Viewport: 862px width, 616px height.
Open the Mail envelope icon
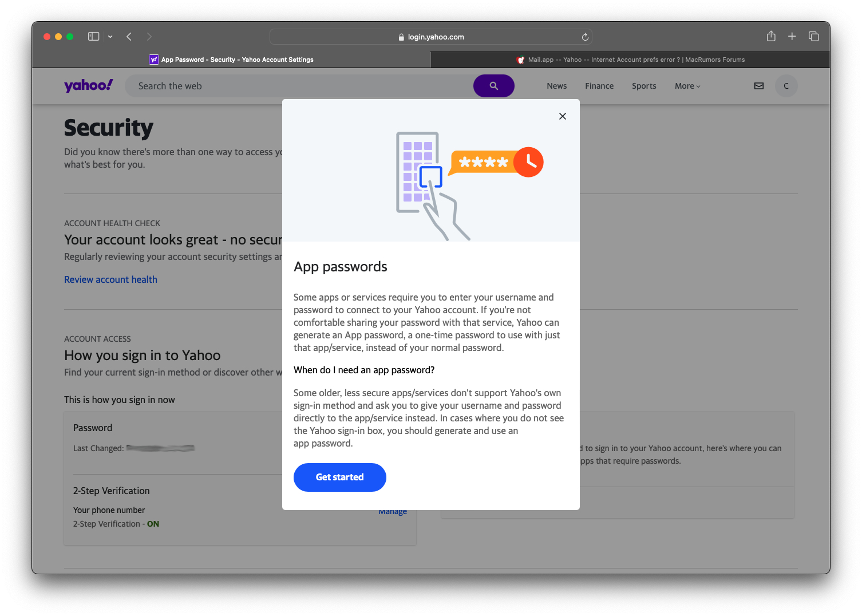point(759,86)
